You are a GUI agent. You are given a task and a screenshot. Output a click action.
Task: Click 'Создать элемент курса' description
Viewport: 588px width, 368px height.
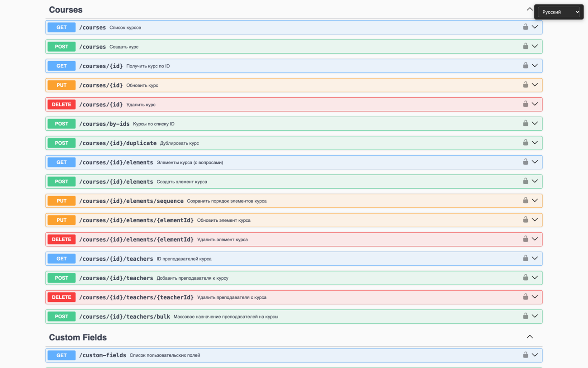tap(182, 182)
